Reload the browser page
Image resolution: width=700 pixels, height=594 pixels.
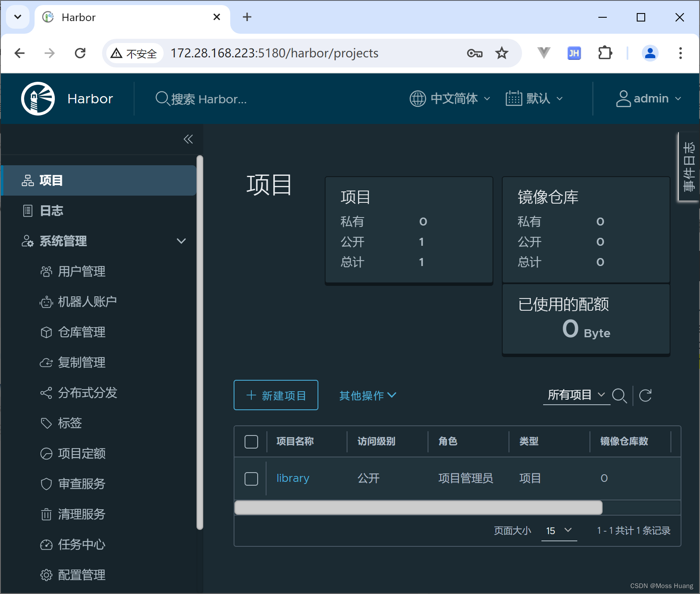(80, 53)
